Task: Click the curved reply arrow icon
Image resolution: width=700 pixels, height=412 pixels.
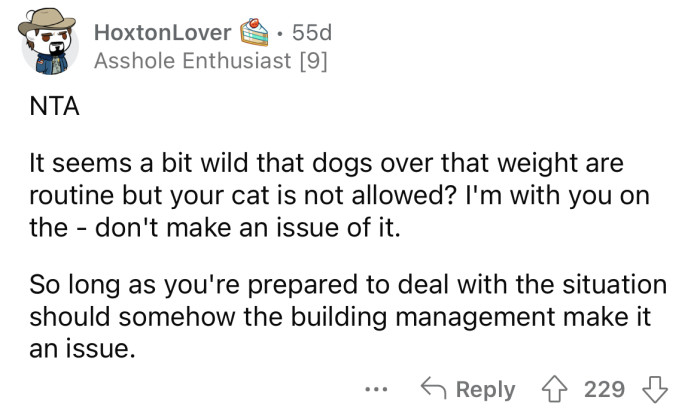Action: pyautogui.click(x=433, y=387)
